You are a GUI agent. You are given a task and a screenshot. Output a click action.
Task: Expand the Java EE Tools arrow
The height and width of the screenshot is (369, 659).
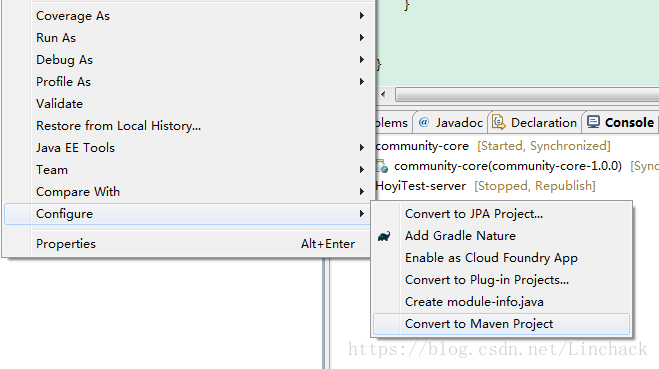click(361, 148)
